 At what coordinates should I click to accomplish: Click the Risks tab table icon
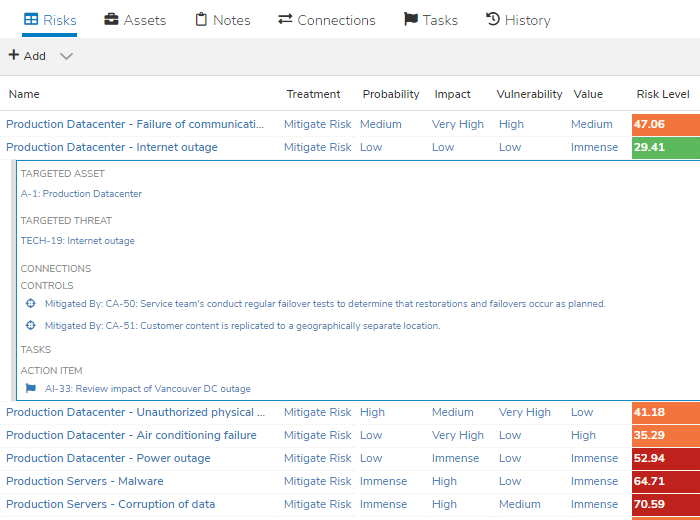click(31, 20)
